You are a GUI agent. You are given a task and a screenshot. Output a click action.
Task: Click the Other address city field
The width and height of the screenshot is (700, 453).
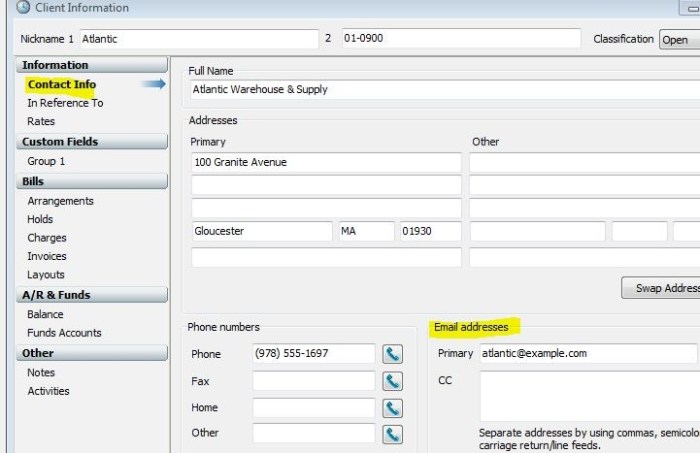point(538,231)
